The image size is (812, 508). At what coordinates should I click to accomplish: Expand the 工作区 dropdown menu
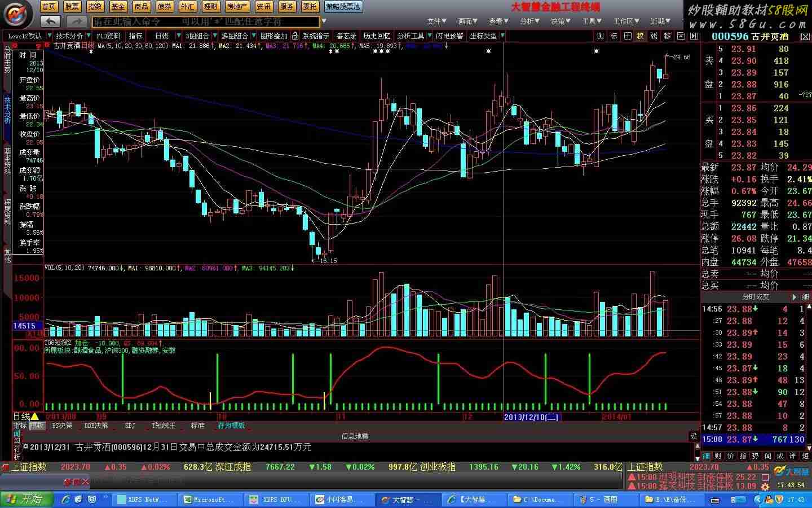[x=626, y=21]
